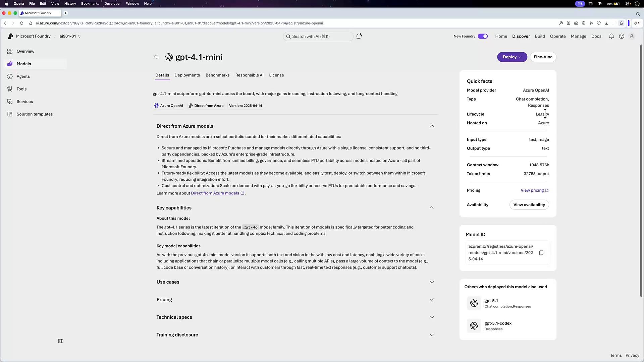
Task: Collapse Key capabilities section
Action: [x=432, y=208]
